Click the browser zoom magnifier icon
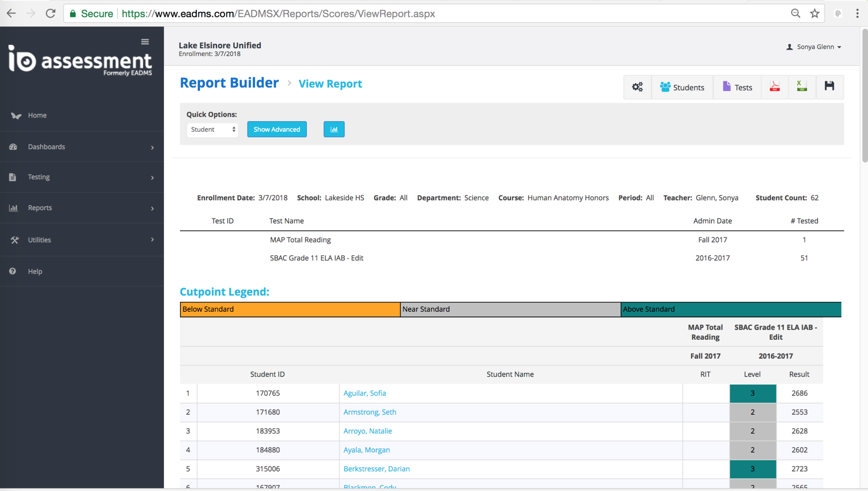Image resolution: width=868 pixels, height=491 pixels. pos(796,14)
